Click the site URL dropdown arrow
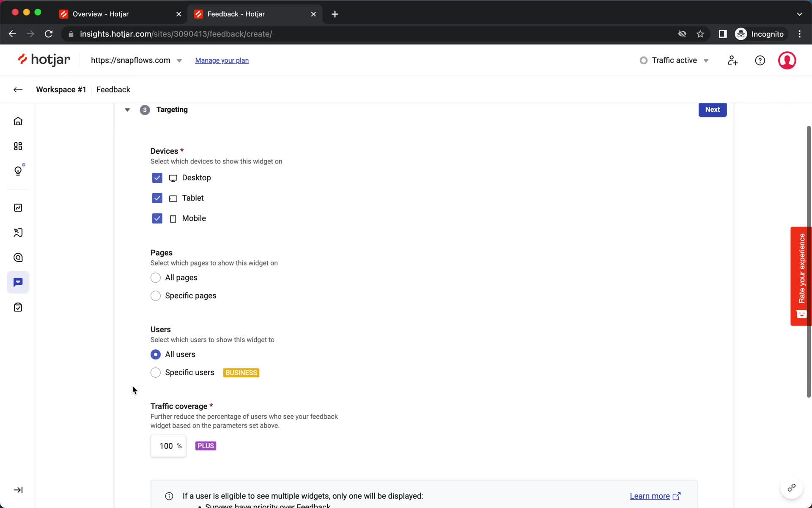Screen dimensions: 812x508 (x=179, y=60)
